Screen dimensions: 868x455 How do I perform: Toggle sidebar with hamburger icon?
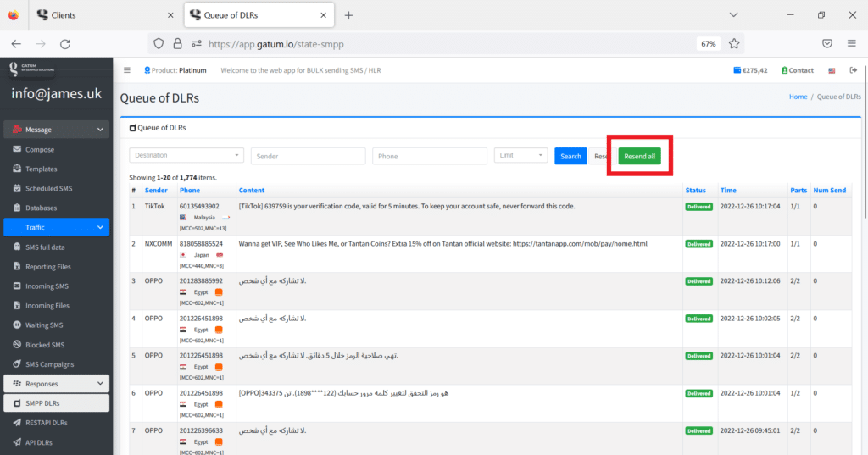point(127,70)
